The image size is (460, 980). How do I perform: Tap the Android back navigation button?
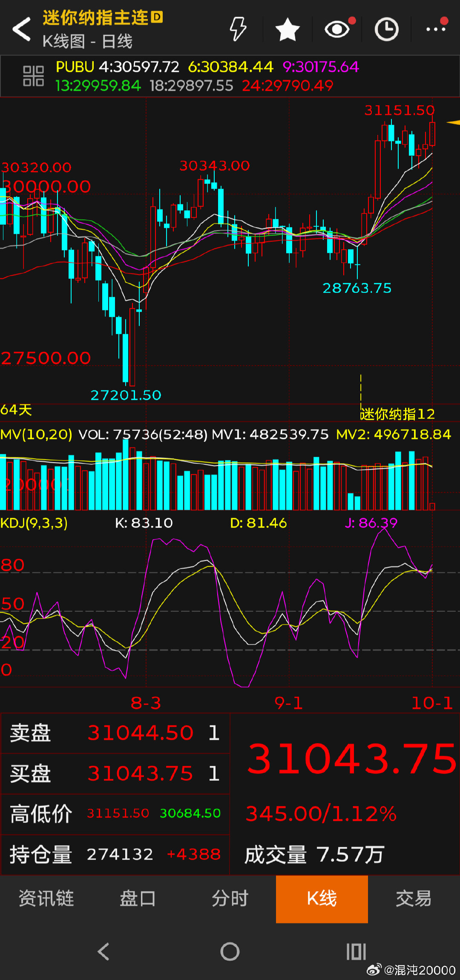point(103,951)
